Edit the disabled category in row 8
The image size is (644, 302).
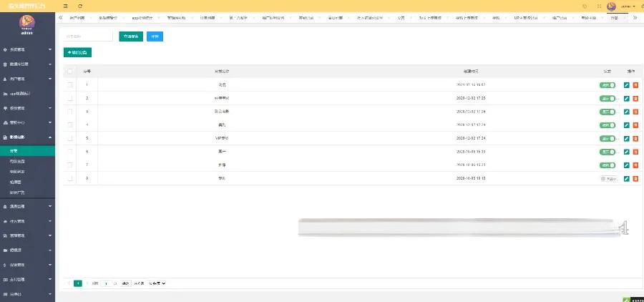click(x=626, y=179)
